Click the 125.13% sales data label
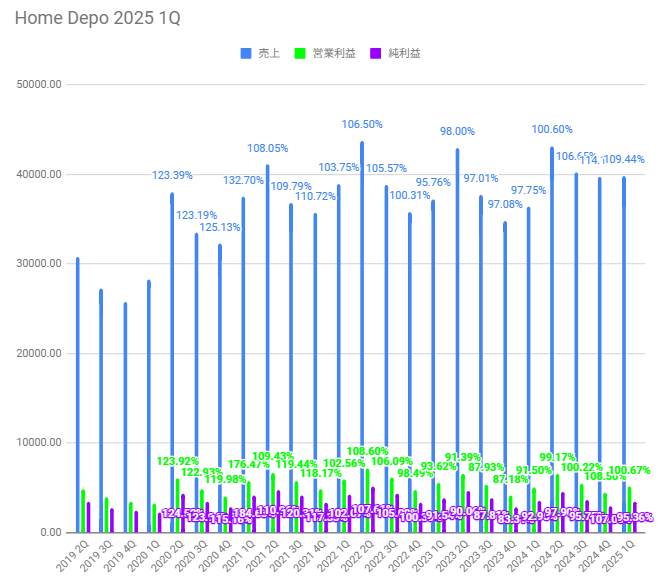The image size is (661, 581). point(220,228)
